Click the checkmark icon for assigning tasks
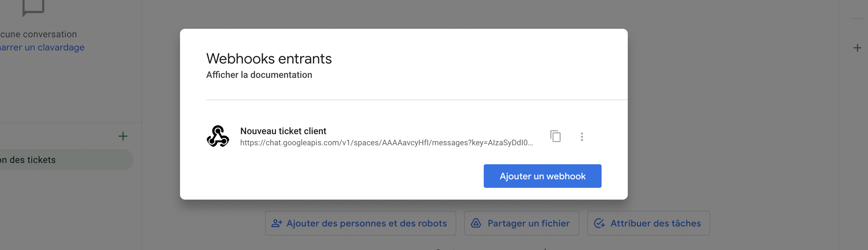Screen dimensions: 868x250 [x=599, y=223]
